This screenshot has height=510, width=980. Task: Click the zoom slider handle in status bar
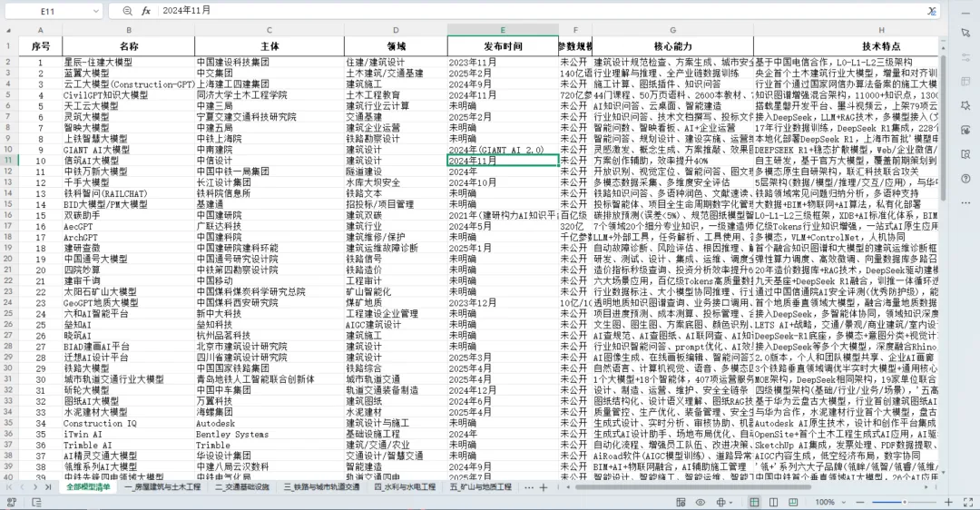[x=904, y=502]
